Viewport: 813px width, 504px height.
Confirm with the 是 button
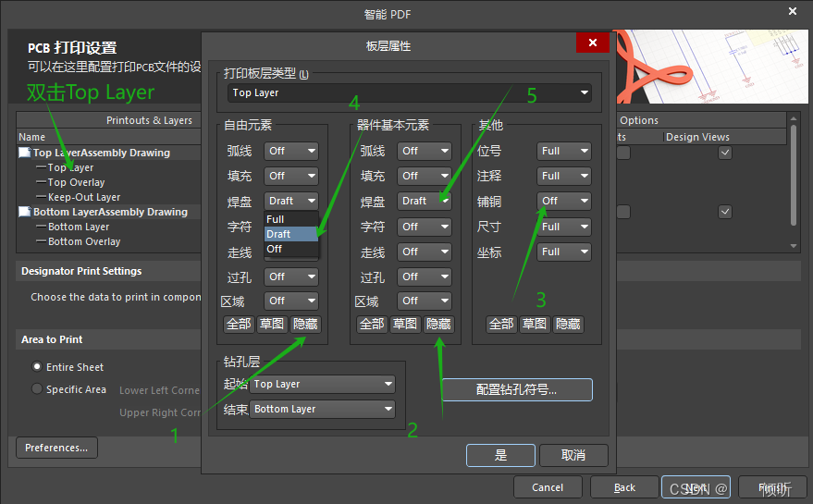click(501, 455)
